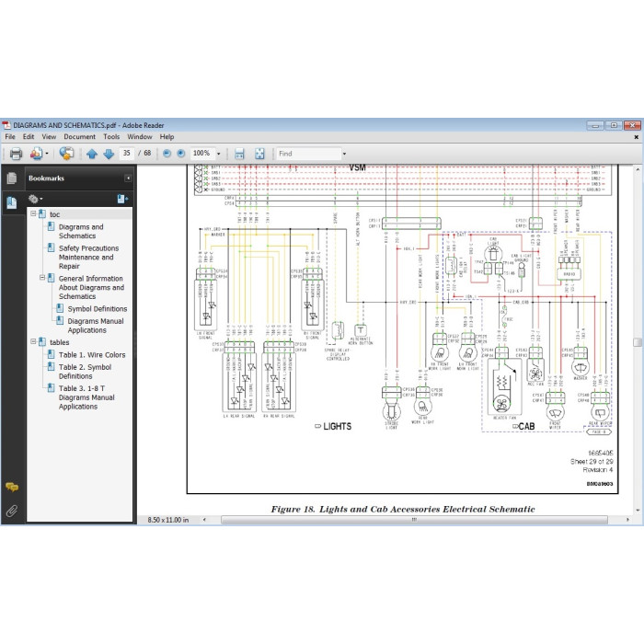Screen dimensions: 644x644
Task: Click the 8.50 x 11.00 in page size label
Action: tap(168, 520)
